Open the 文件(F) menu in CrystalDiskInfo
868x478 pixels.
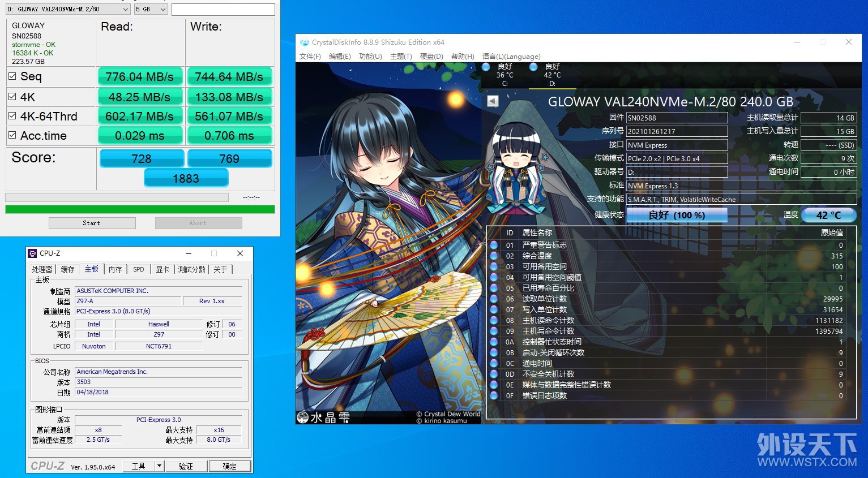[310, 57]
